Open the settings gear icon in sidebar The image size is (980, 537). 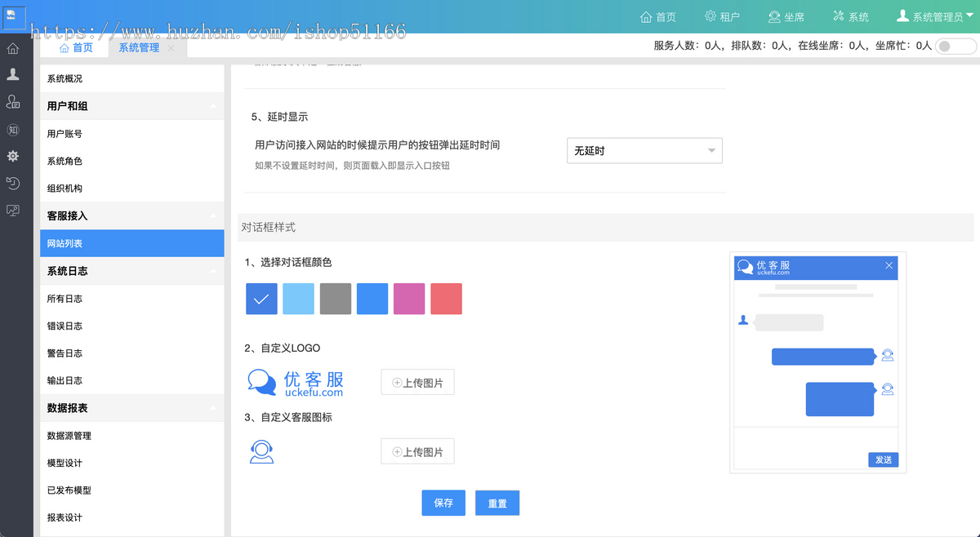(x=13, y=156)
